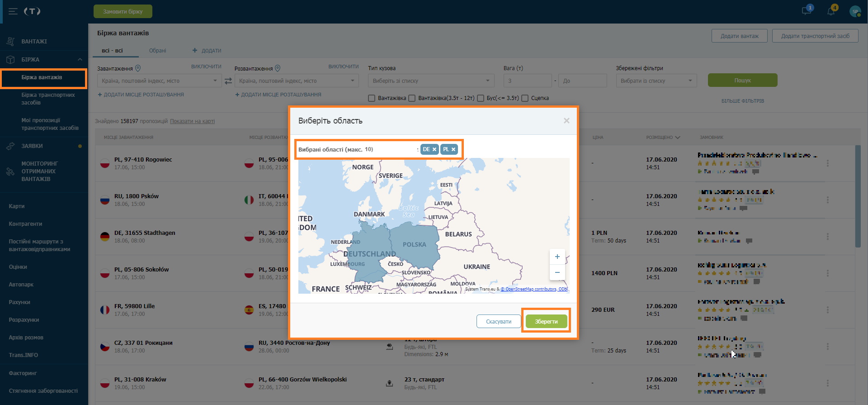Swap loading and unloading places
The image size is (868, 405).
(228, 81)
